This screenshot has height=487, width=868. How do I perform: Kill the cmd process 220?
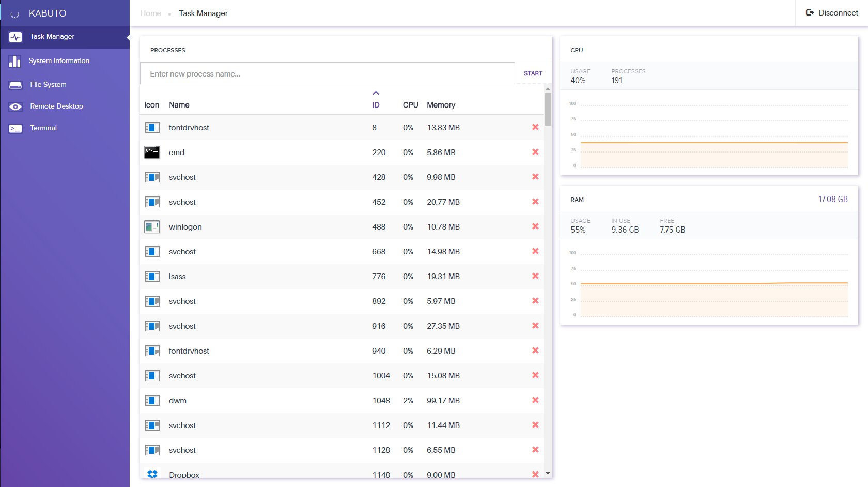pos(535,152)
